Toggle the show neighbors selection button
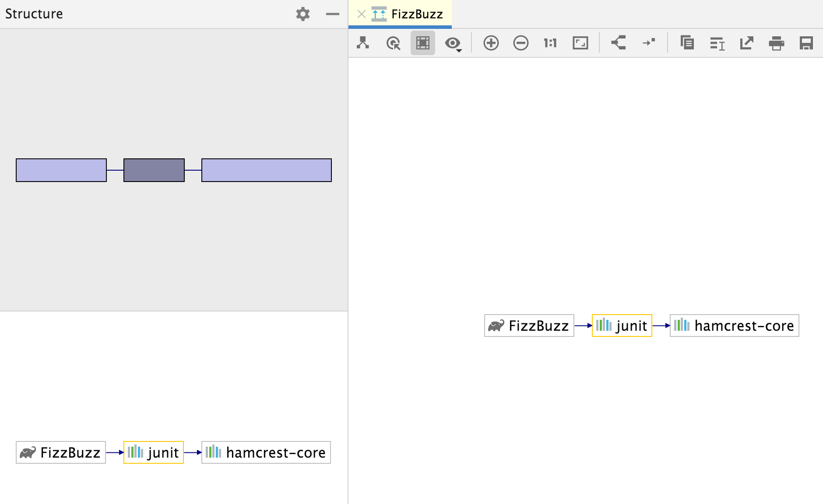823x504 pixels. click(x=422, y=43)
